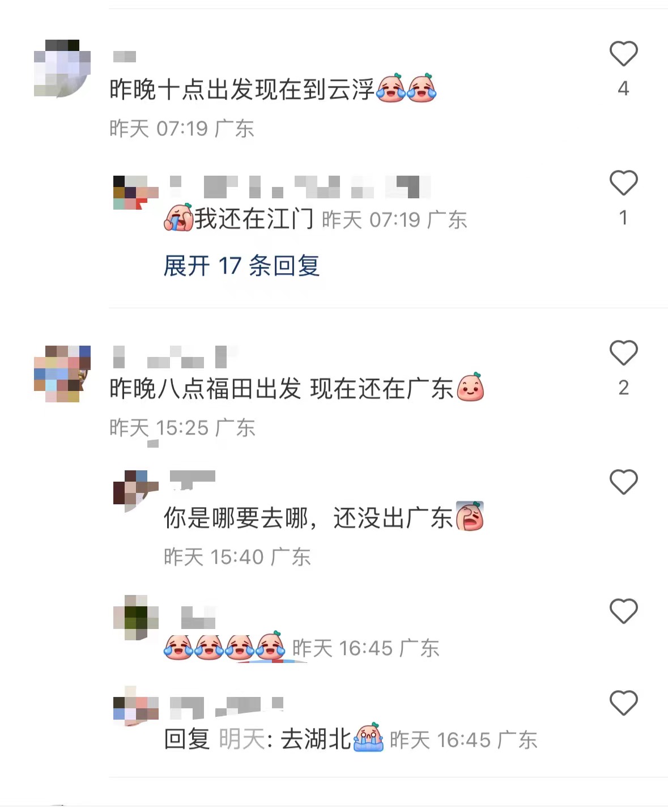The image size is (668, 812).
Task: Like the comment '昨晚八点福田出发'
Action: click(623, 353)
